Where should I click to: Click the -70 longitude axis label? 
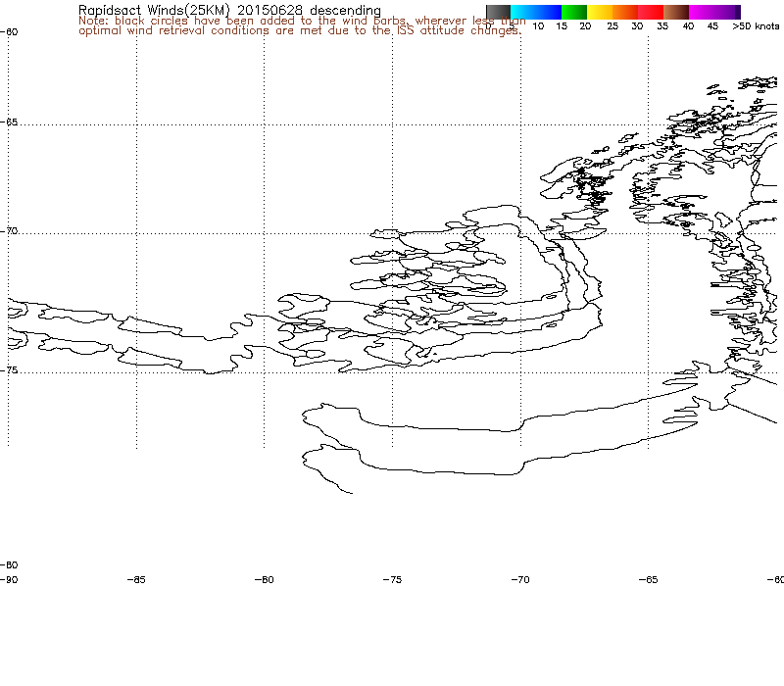(x=520, y=580)
